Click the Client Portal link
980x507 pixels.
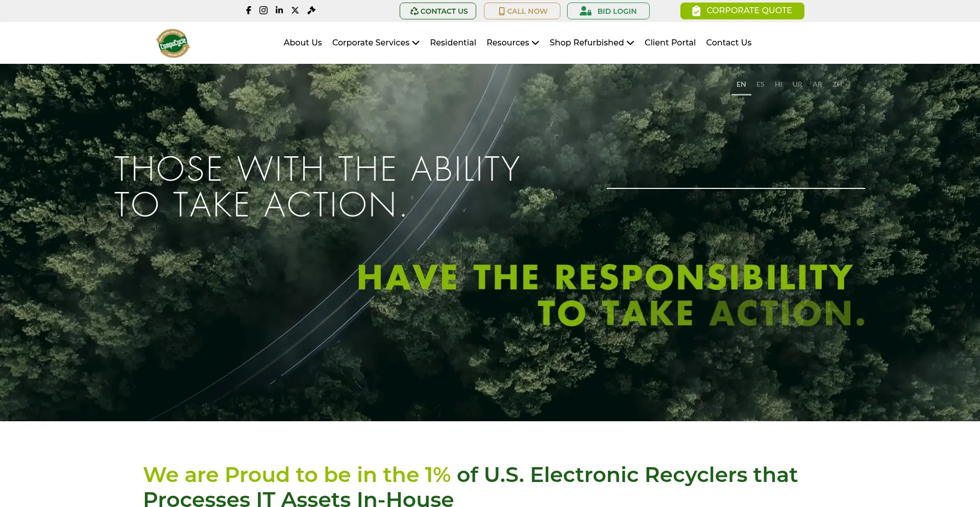670,42
